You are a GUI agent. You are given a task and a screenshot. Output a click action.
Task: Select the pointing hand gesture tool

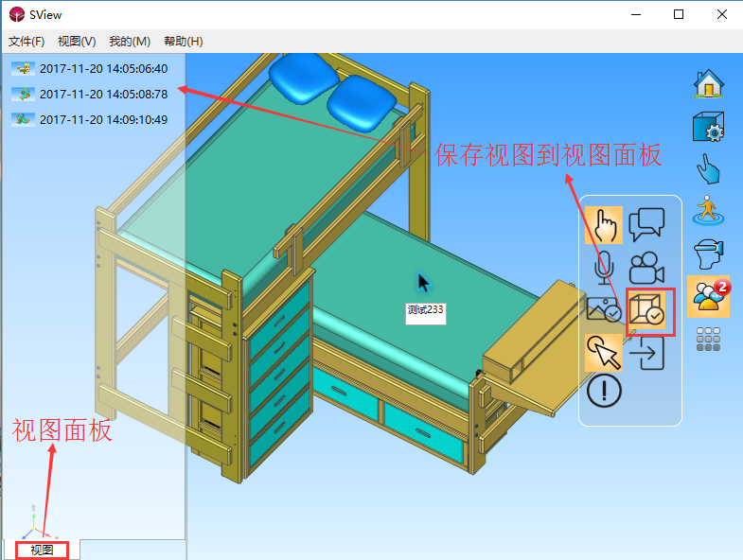click(x=708, y=168)
